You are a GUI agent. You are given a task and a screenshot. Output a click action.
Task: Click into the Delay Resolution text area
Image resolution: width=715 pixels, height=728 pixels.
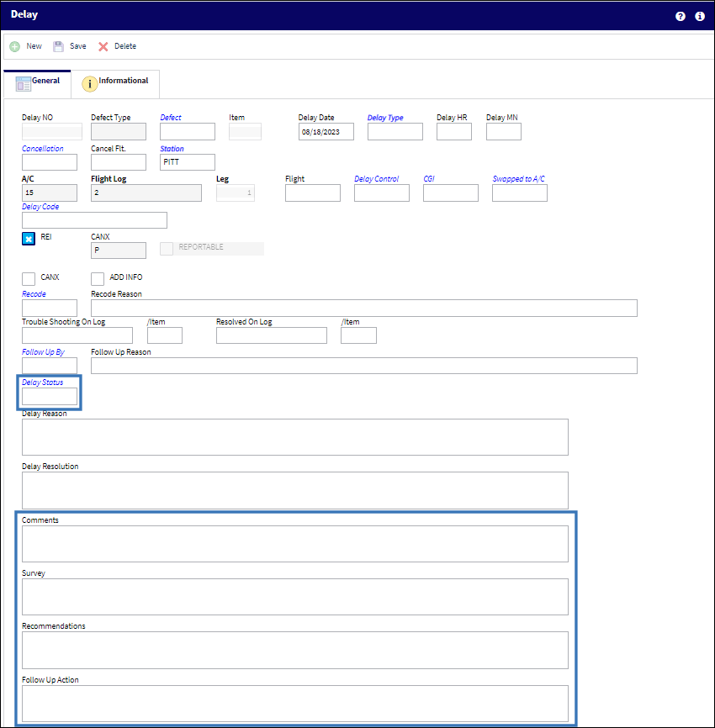[295, 490]
